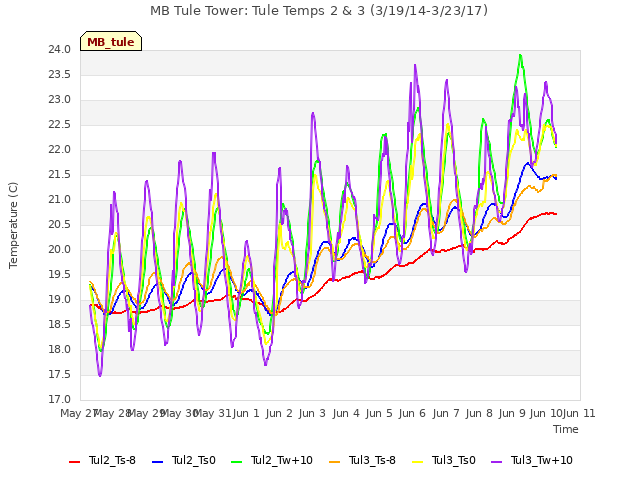Click the purple trough near 17.5 on May 27

(100, 375)
